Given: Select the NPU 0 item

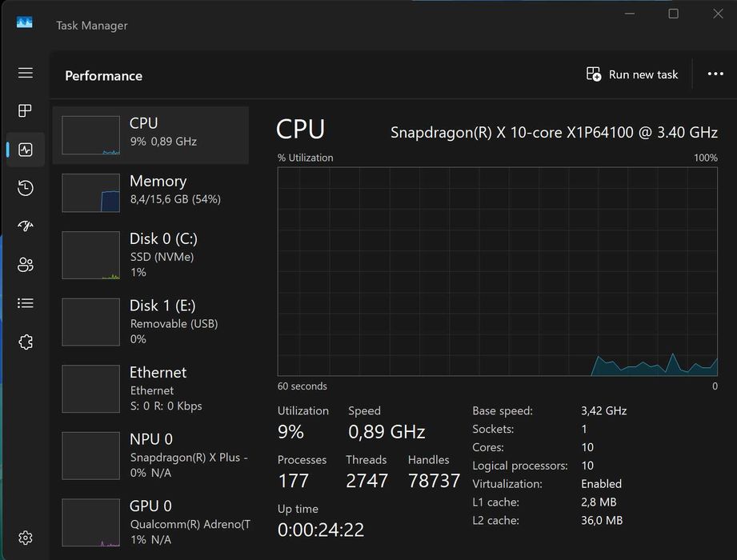Looking at the screenshot, I should click(150, 456).
